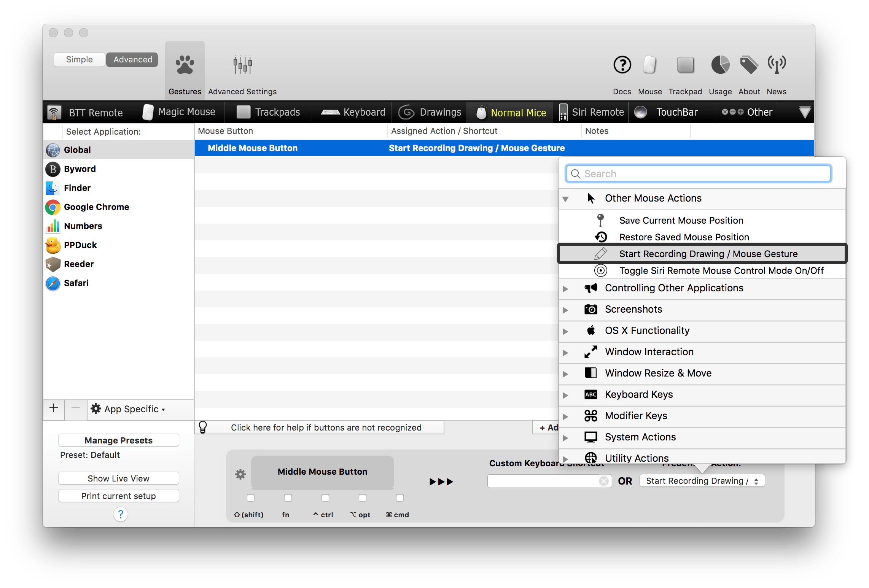
Task: Open Advanced Settings sliders icon
Action: point(242,65)
